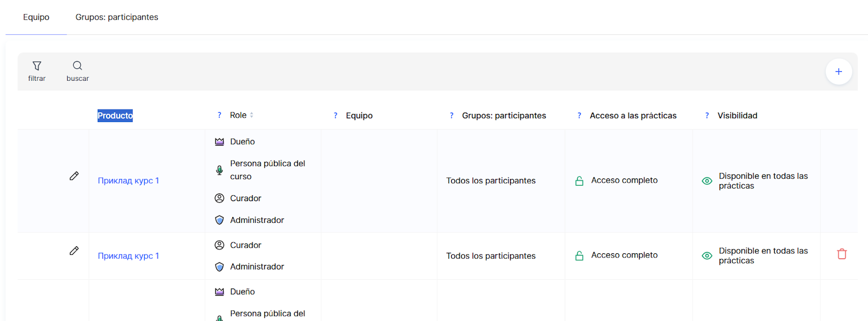The width and height of the screenshot is (868, 321).
Task: Click question mark help beside Role
Action: [219, 115]
